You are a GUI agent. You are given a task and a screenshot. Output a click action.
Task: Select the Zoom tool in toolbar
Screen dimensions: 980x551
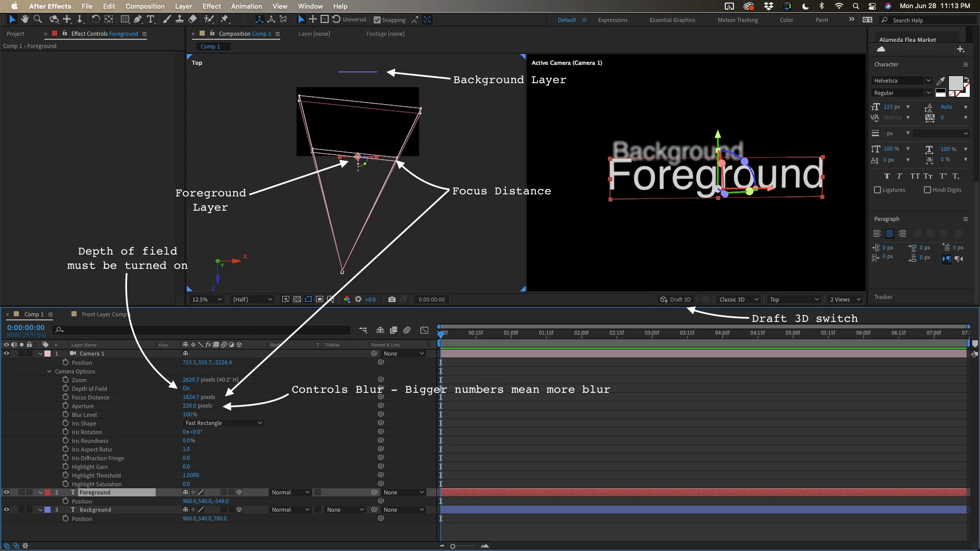37,19
